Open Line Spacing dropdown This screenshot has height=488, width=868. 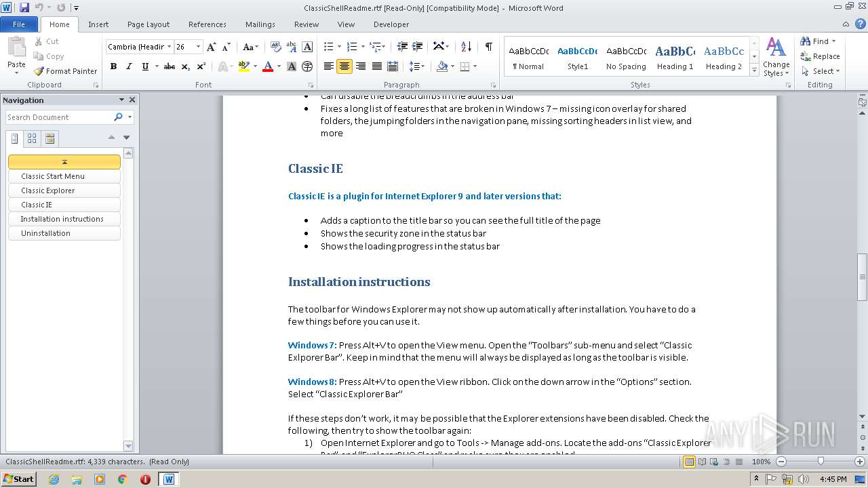(417, 66)
